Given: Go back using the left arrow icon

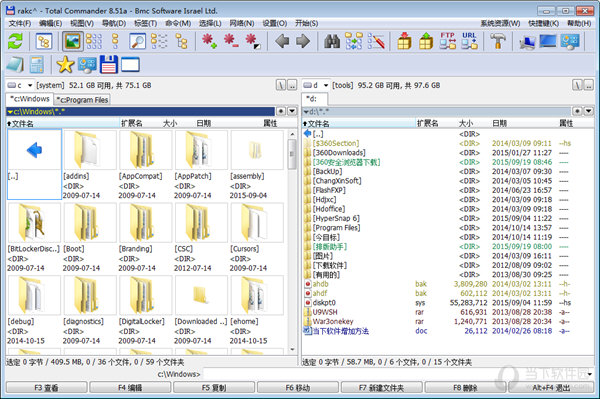Looking at the screenshot, I should 282,41.
